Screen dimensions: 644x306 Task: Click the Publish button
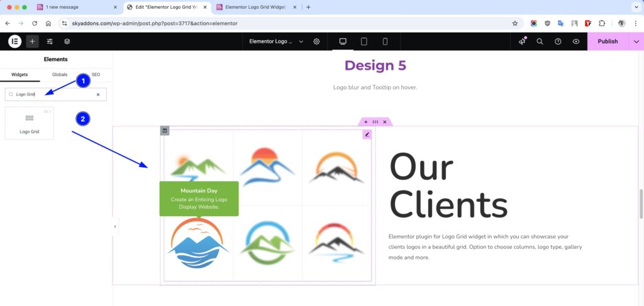pos(608,41)
